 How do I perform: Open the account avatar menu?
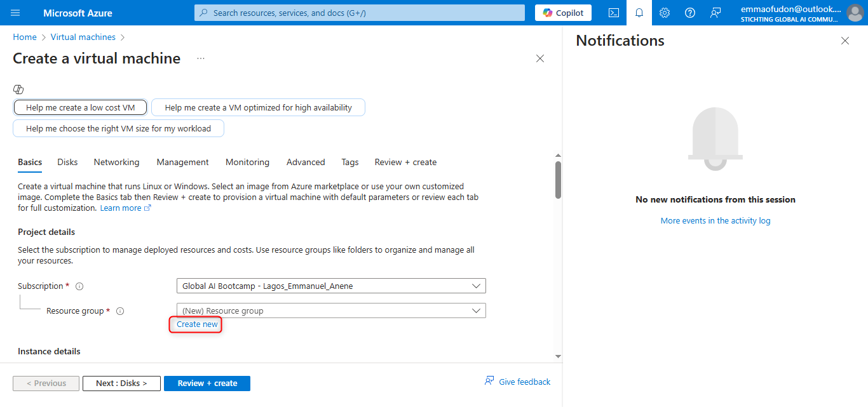855,13
